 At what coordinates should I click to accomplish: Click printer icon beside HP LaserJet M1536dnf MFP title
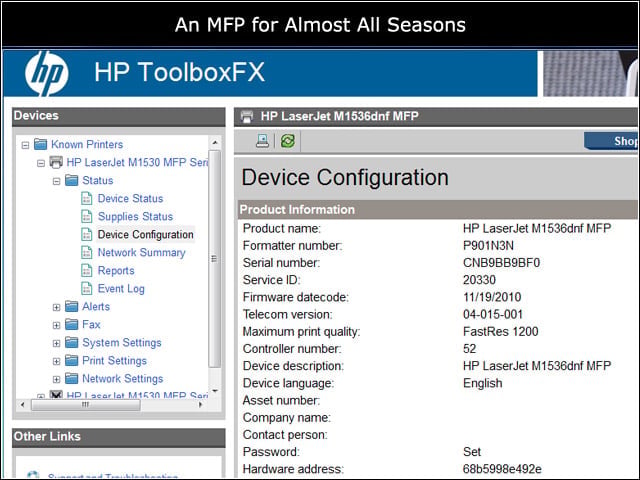click(x=247, y=116)
